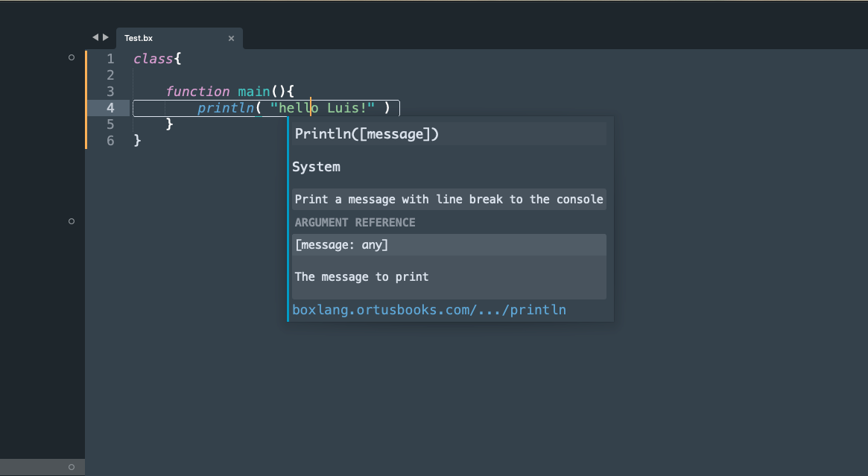This screenshot has height=476, width=868.
Task: Click the '[message: any]' argument row
Action: pyautogui.click(x=449, y=244)
